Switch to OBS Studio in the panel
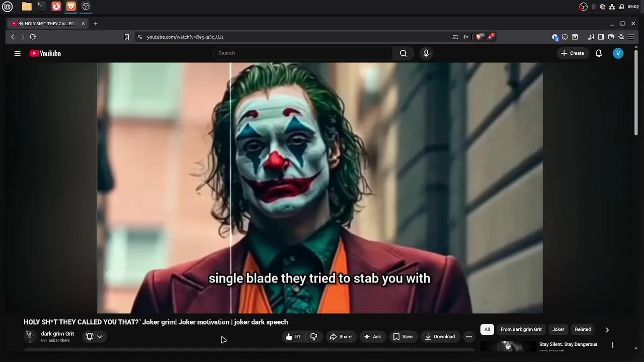This screenshot has width=644, height=362. click(x=86, y=7)
